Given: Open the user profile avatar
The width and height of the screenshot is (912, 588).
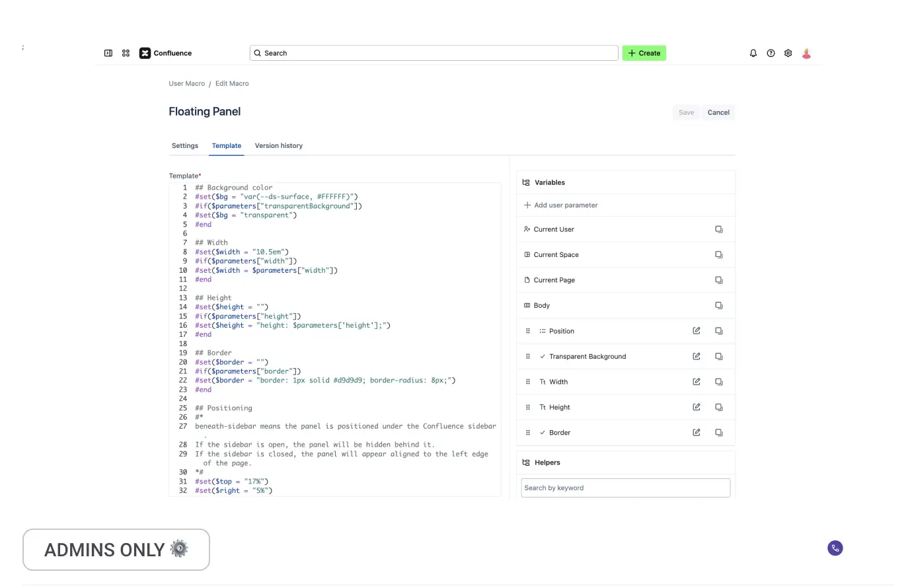Looking at the screenshot, I should 806,54.
